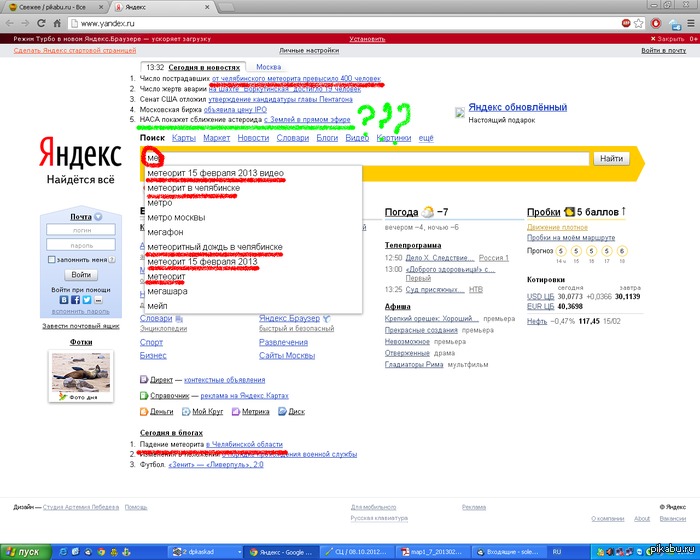This screenshot has height=560, width=700.
Task: Click VKontakte login icon under Войти при помощи
Action: (x=62, y=300)
